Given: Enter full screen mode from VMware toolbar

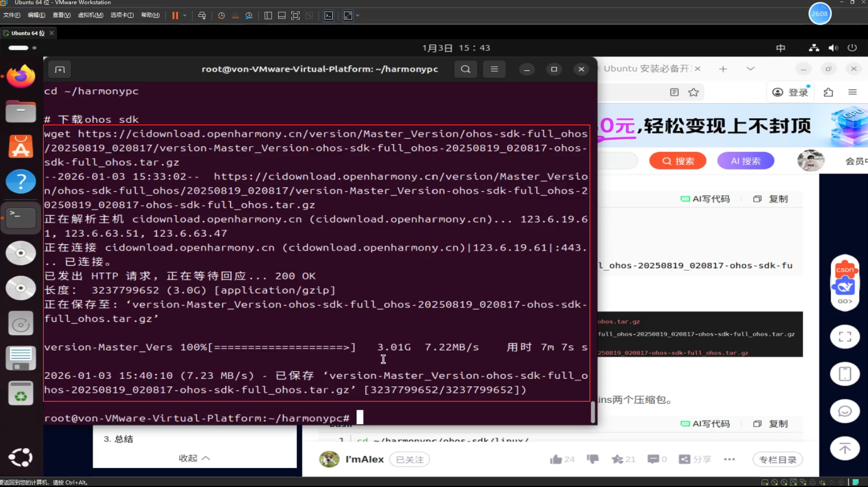Looking at the screenshot, I should tap(348, 15).
